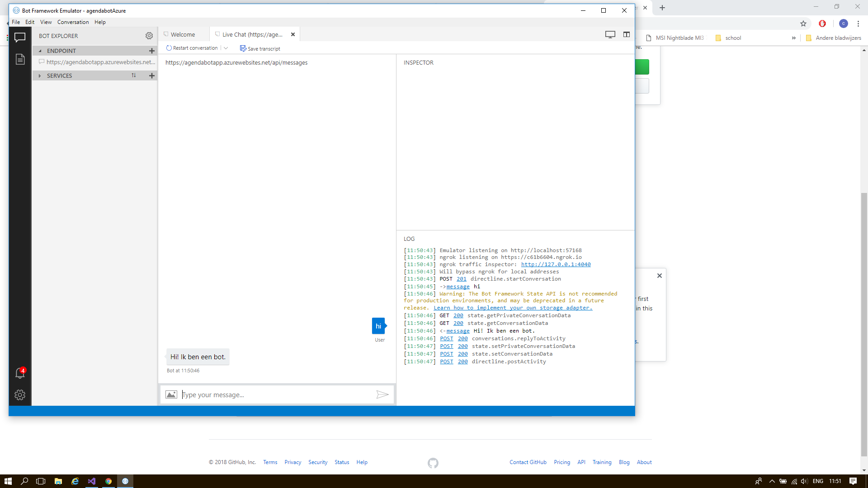This screenshot has width=868, height=488.
Task: Open the Help menu
Action: coord(100,22)
